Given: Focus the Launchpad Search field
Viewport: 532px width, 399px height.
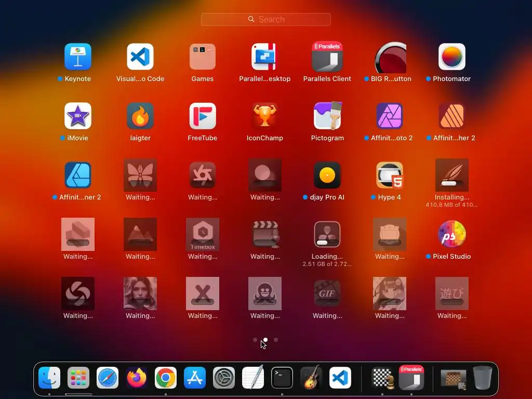Looking at the screenshot, I should coord(265,19).
